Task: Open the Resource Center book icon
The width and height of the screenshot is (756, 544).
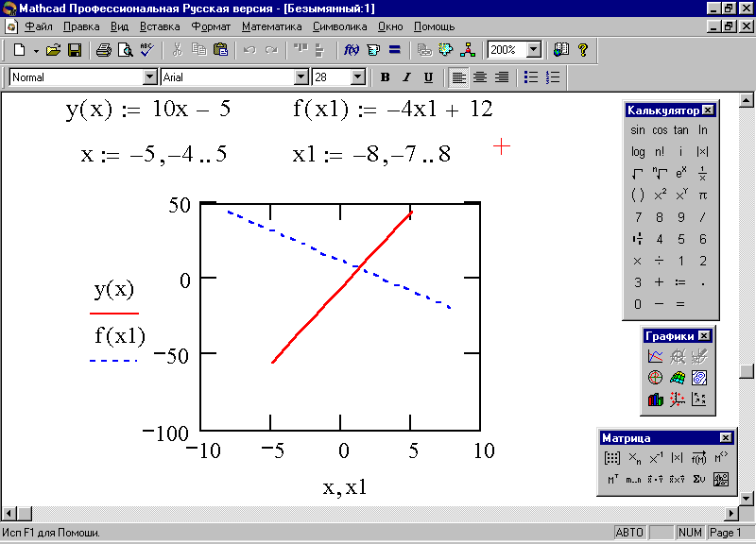Action: pyautogui.click(x=560, y=50)
